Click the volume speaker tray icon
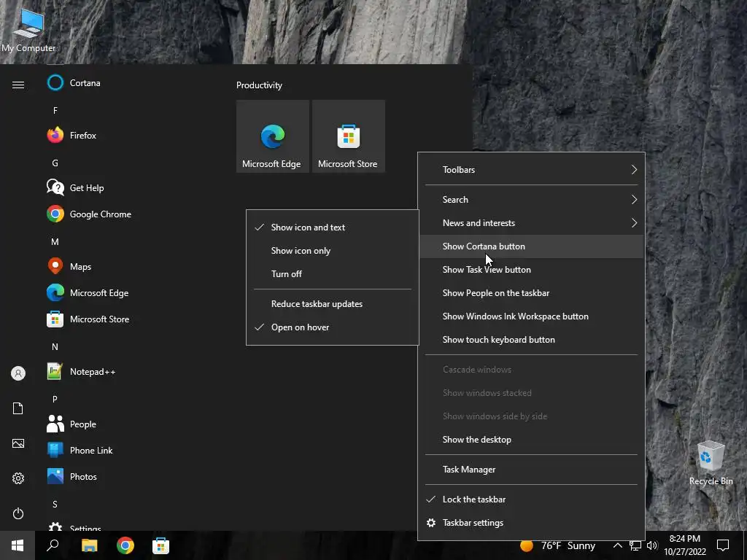The image size is (747, 560). click(652, 545)
